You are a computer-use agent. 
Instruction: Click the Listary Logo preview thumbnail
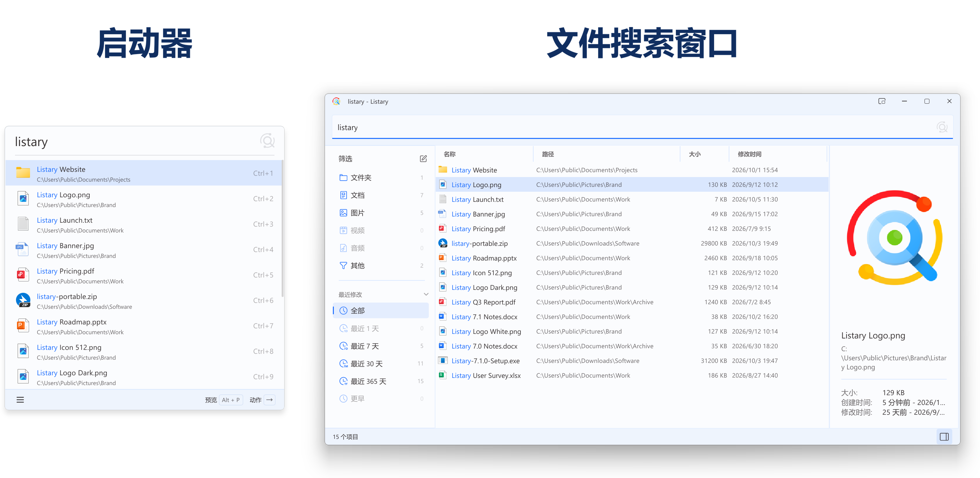coord(894,237)
